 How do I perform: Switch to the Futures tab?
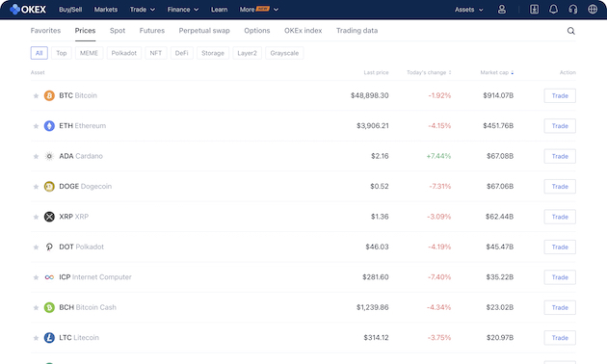tap(152, 31)
